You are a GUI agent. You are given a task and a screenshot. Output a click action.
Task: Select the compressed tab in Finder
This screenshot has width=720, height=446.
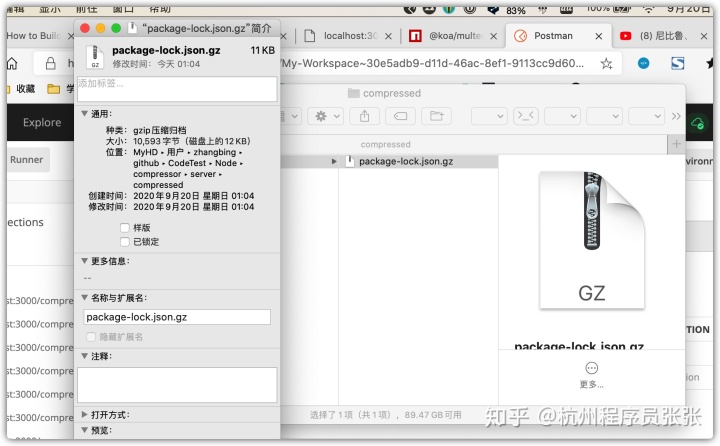(x=385, y=144)
